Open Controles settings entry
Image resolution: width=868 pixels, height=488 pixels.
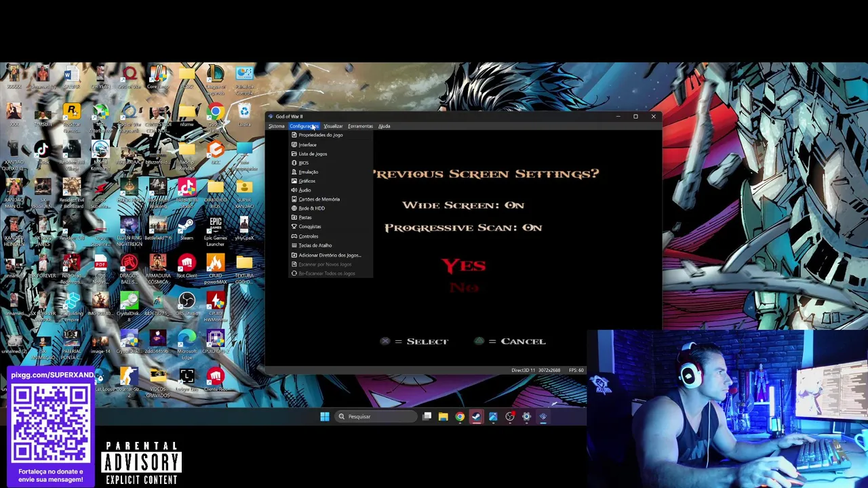point(331,237)
